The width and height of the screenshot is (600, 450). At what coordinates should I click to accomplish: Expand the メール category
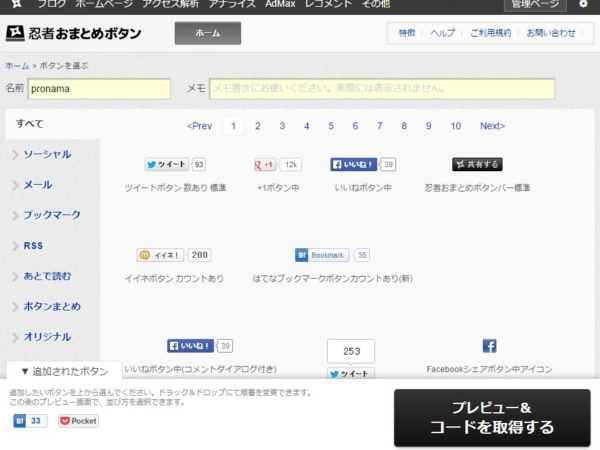(x=38, y=185)
